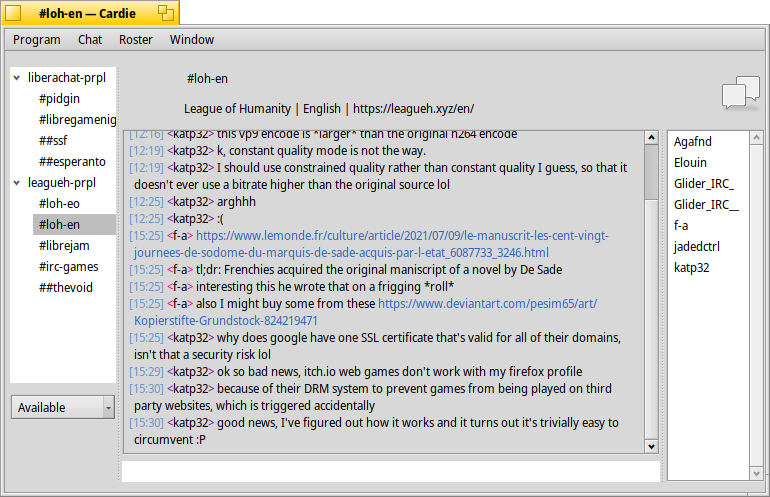Open the Chat menu

[90, 40]
